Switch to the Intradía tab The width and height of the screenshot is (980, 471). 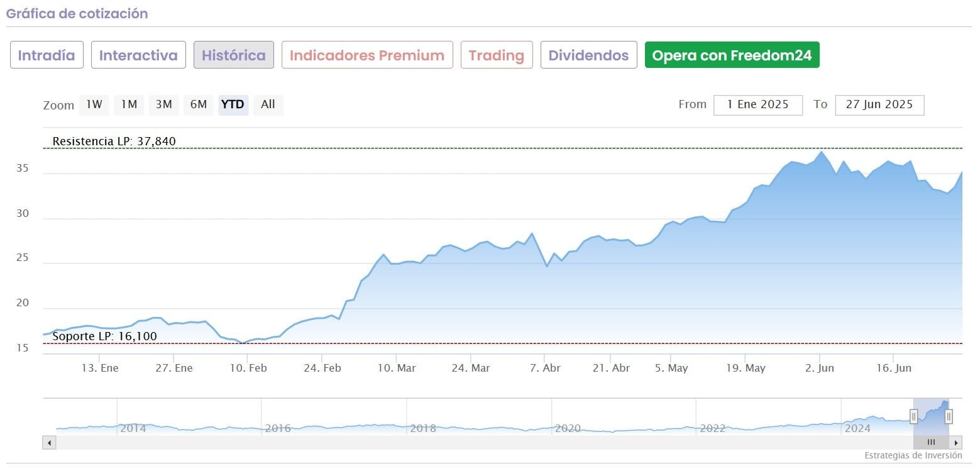pos(47,55)
